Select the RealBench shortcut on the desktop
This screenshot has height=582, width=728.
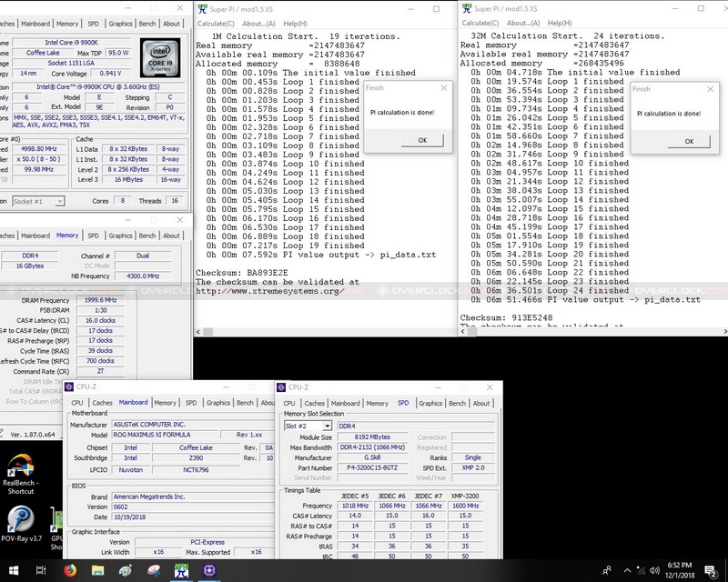pyautogui.click(x=20, y=475)
